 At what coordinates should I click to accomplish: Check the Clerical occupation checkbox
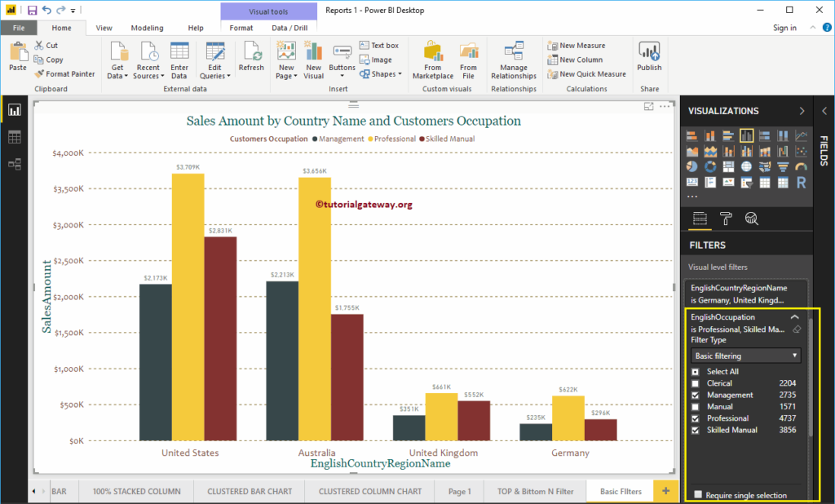[695, 383]
